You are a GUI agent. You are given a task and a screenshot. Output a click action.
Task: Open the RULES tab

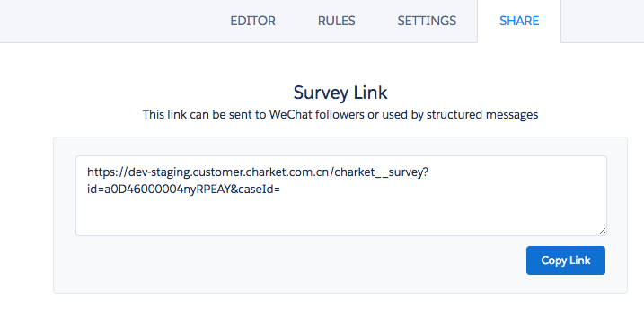(337, 21)
